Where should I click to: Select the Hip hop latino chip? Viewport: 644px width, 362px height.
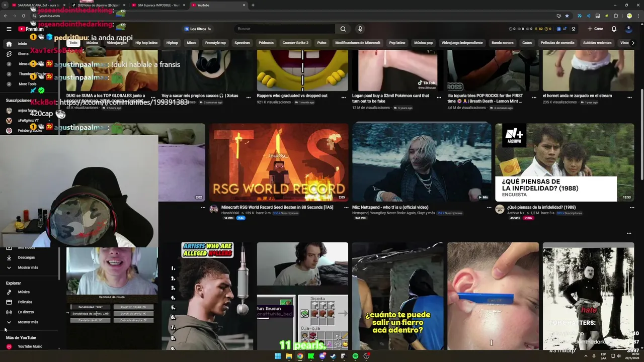click(146, 43)
